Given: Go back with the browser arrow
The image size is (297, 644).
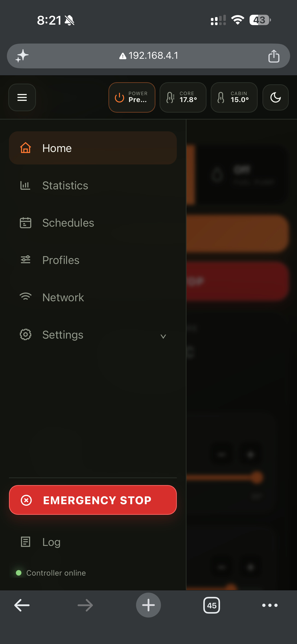Looking at the screenshot, I should [22, 605].
